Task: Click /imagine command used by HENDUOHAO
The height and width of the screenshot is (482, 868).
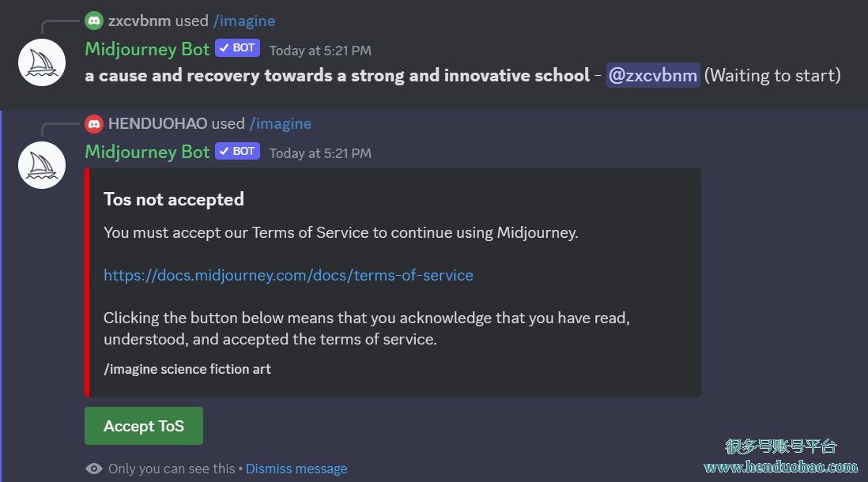Action: (x=281, y=123)
